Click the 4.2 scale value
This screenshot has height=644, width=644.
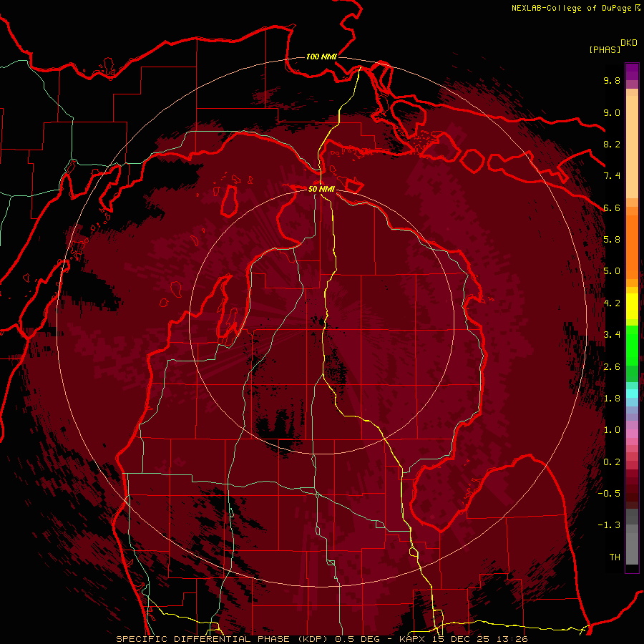point(612,303)
